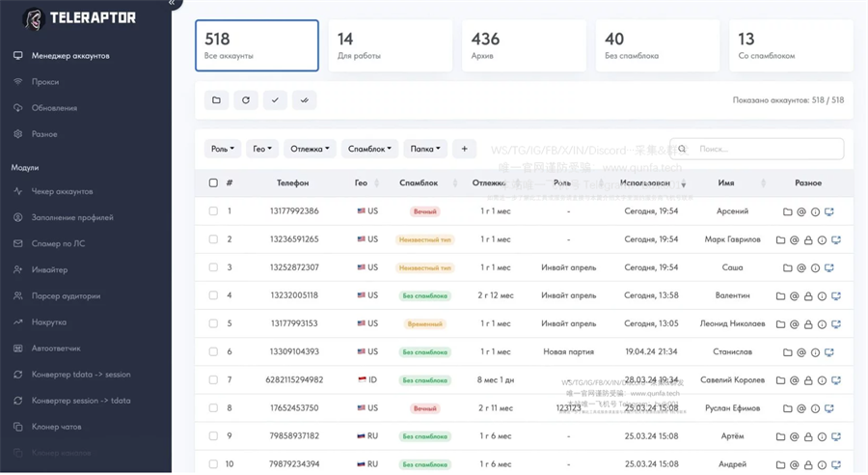868x475 pixels.
Task: Select the 14 Для работы card
Action: coord(391,45)
